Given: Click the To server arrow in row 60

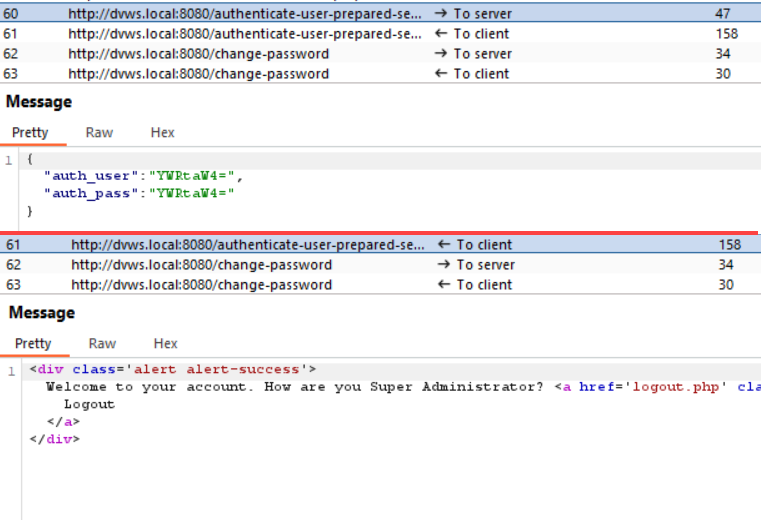Looking at the screenshot, I should click(441, 13).
